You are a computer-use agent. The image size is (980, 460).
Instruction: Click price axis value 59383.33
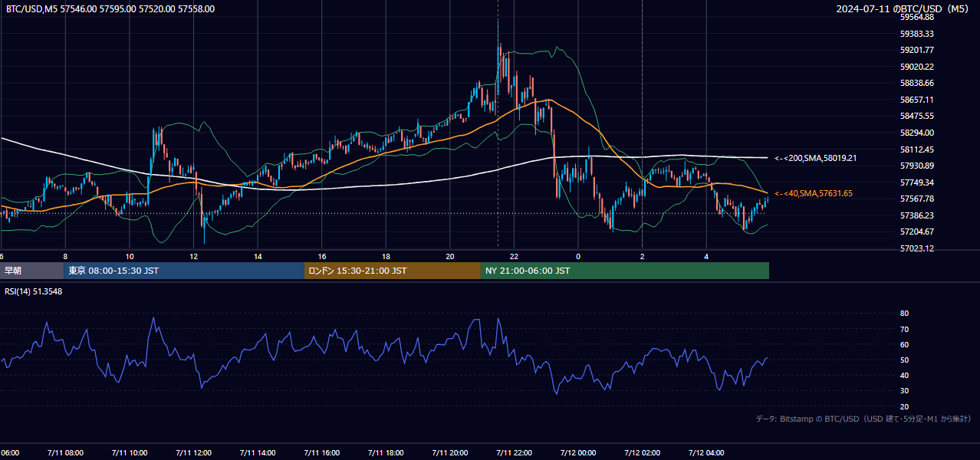(x=916, y=34)
